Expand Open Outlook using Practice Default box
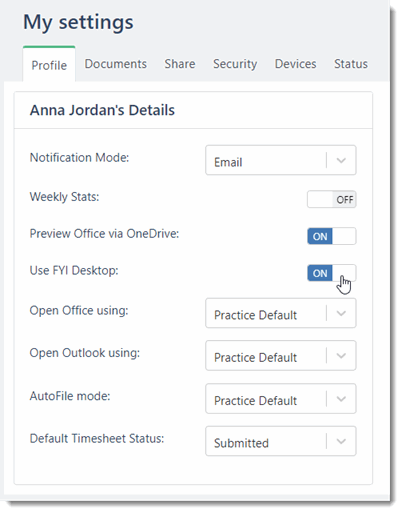402x513 pixels. pyautogui.click(x=281, y=356)
